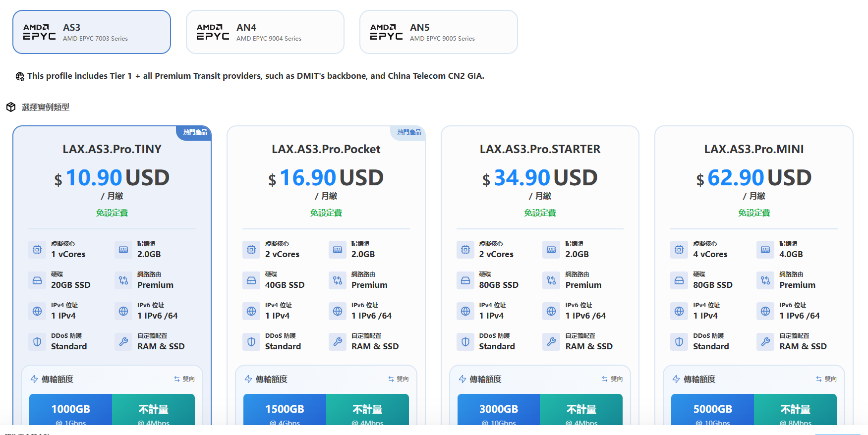Click the DDoS shield icon in Pocket plan

click(251, 342)
